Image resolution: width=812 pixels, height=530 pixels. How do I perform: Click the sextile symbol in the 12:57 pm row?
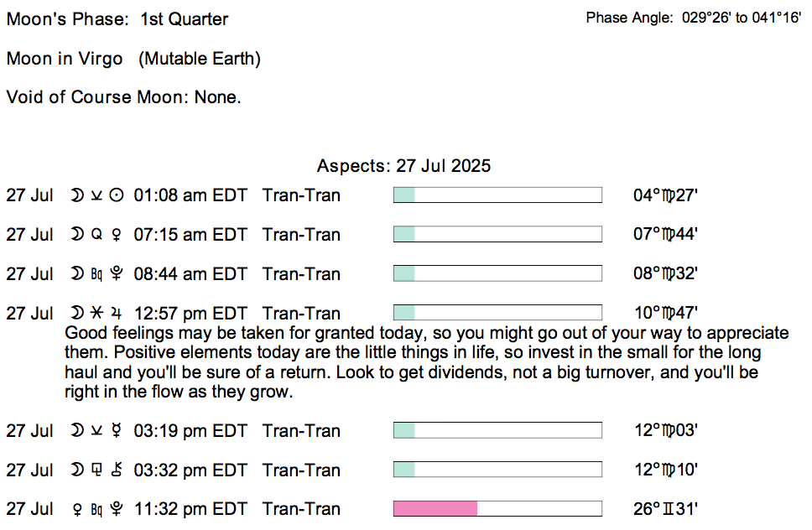click(96, 314)
